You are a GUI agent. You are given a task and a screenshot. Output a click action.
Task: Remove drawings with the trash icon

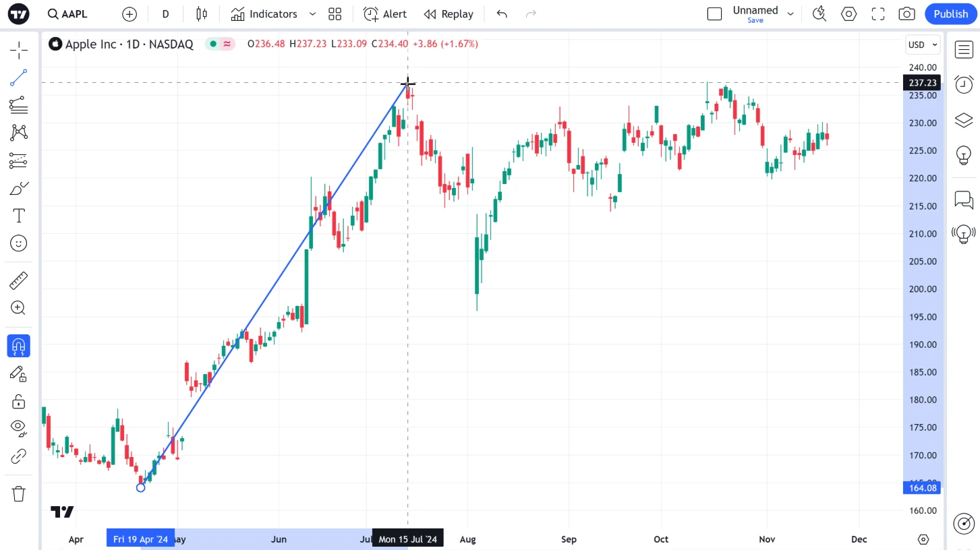coord(19,493)
